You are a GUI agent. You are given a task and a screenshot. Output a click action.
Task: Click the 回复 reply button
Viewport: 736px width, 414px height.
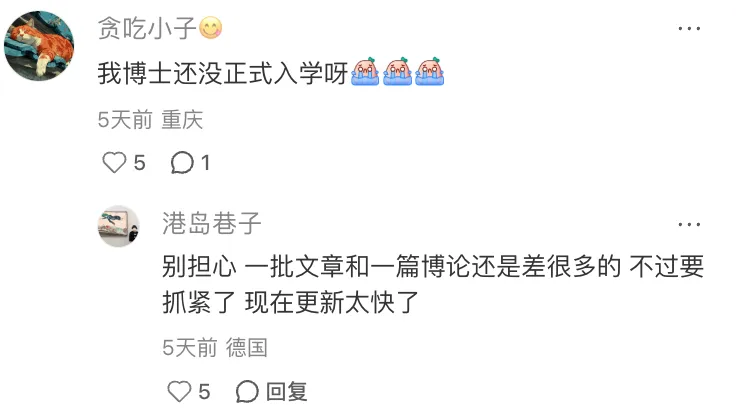tap(287, 391)
